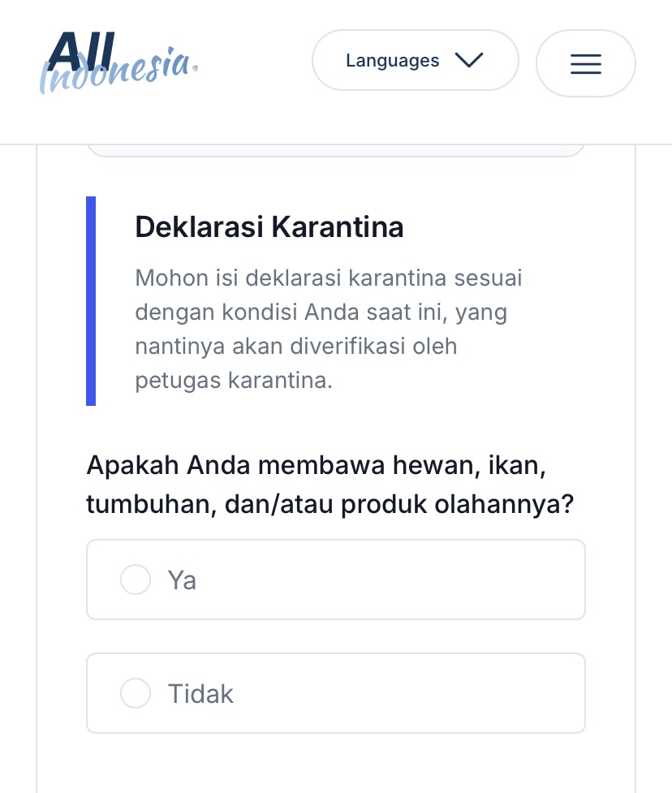Click the Deklarasi Karantina heading
672x793 pixels.
click(269, 226)
